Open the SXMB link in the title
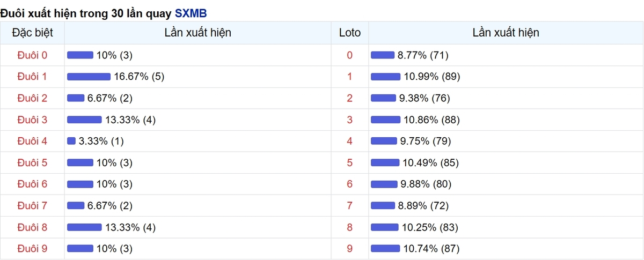 pos(191,13)
